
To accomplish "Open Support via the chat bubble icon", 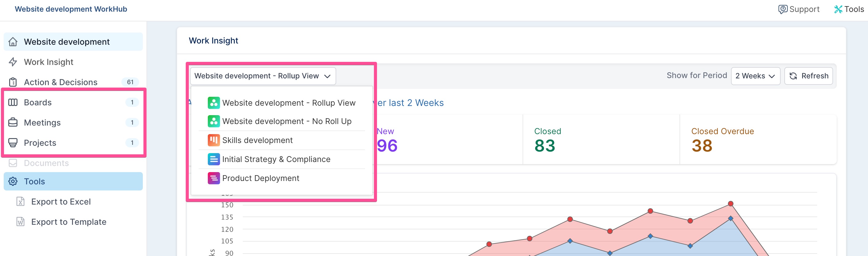I will 783,9.
